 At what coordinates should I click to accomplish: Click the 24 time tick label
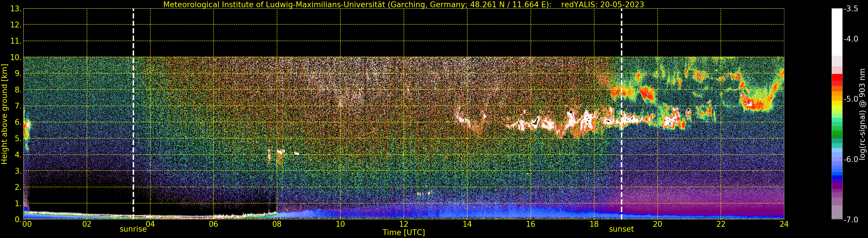784,224
